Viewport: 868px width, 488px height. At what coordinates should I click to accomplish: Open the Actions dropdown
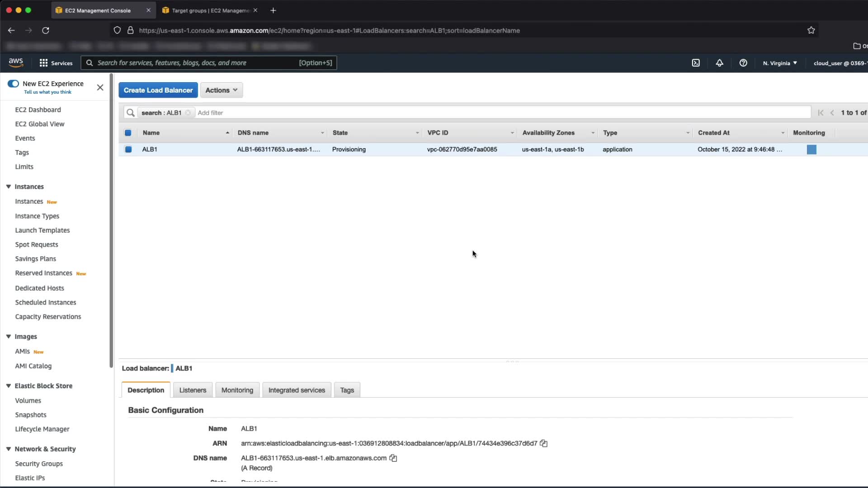coord(221,90)
